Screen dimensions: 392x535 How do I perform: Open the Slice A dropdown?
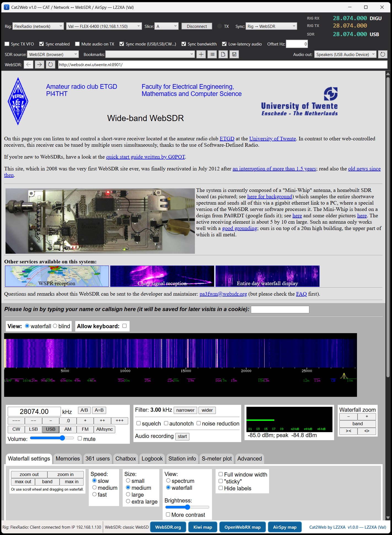(167, 26)
